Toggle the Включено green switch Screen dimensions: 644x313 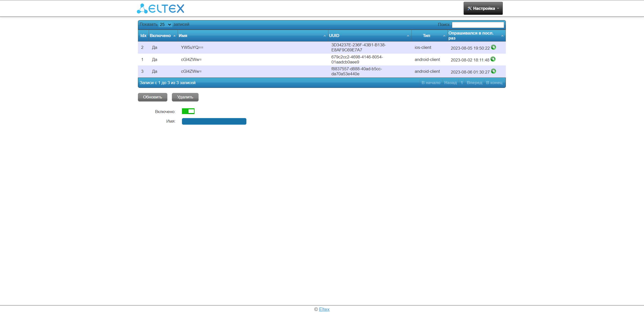click(188, 111)
